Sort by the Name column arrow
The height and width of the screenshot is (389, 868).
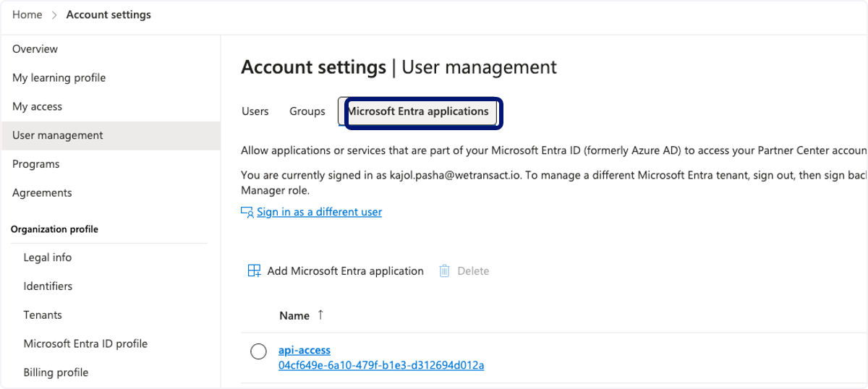tap(320, 315)
